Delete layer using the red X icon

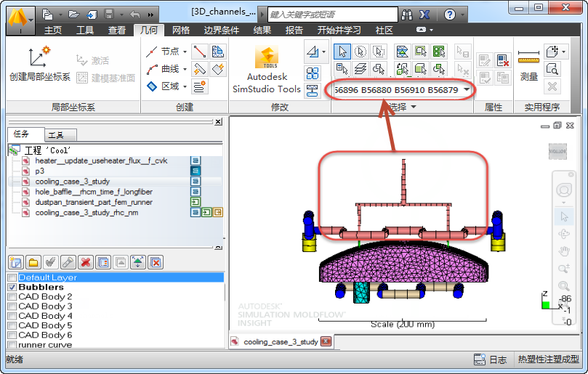point(86,262)
